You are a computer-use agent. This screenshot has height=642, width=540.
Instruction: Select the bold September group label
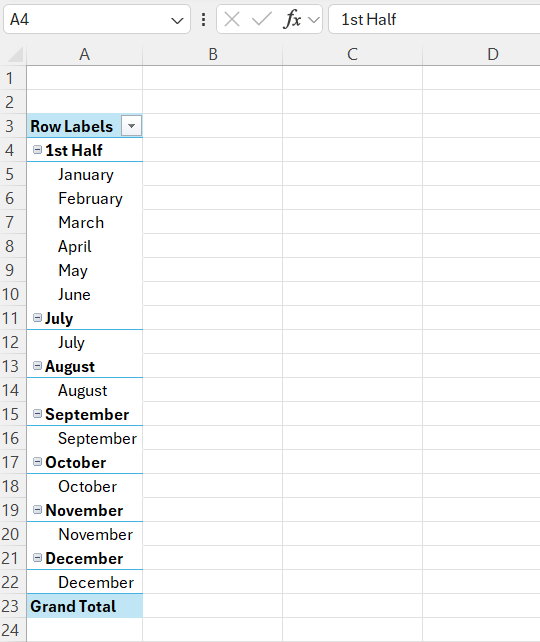(87, 415)
